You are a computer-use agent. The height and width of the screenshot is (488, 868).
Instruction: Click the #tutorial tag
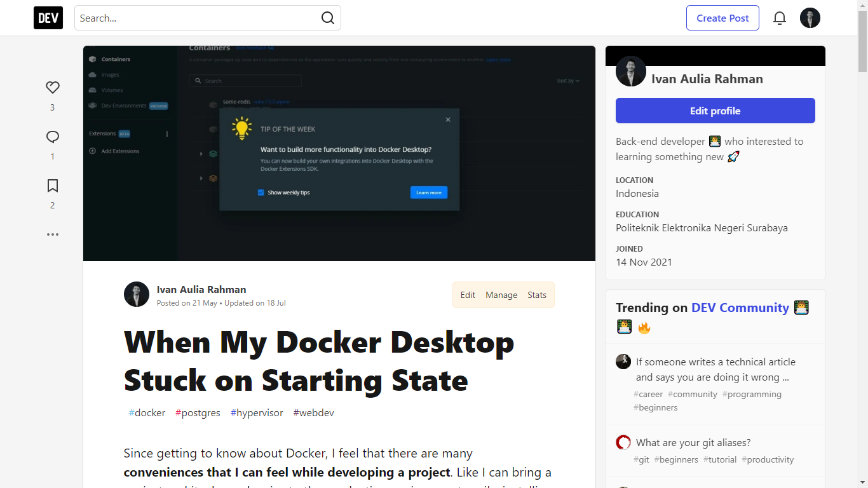click(x=720, y=459)
